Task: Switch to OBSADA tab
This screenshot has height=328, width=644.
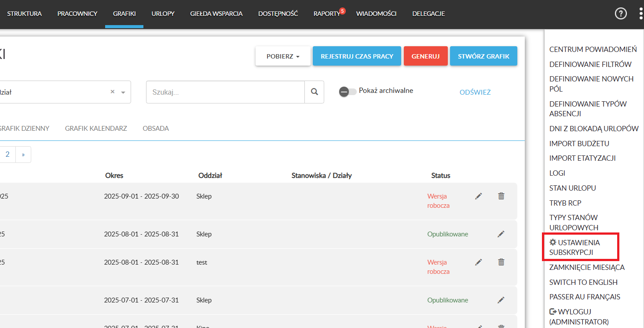Action: point(156,129)
